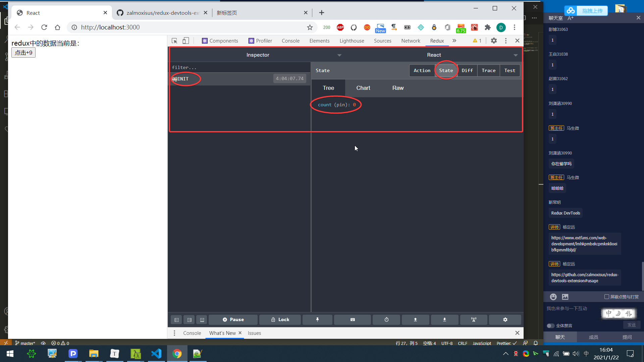Click the address bar URL

click(110, 27)
